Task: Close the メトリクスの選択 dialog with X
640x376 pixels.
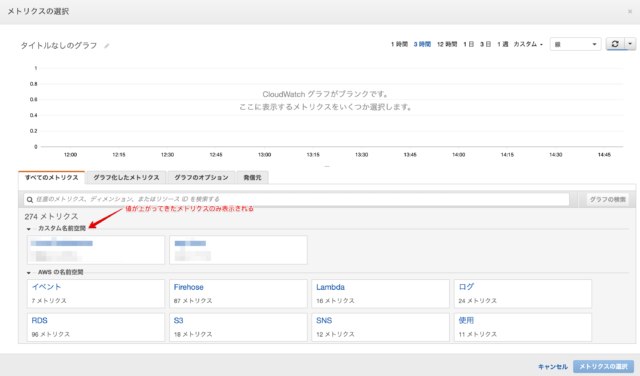Action: pyautogui.click(x=630, y=11)
